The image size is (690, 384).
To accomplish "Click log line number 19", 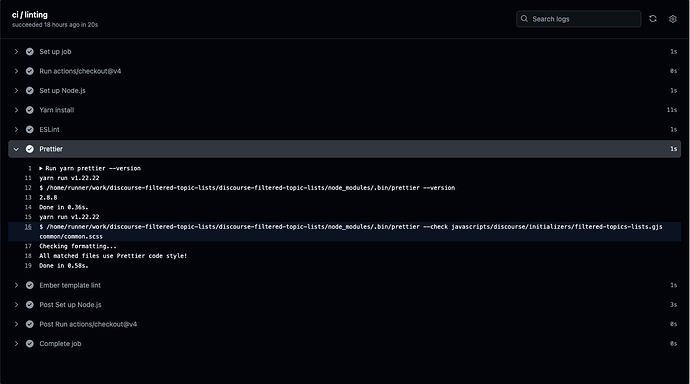I will (28, 266).
